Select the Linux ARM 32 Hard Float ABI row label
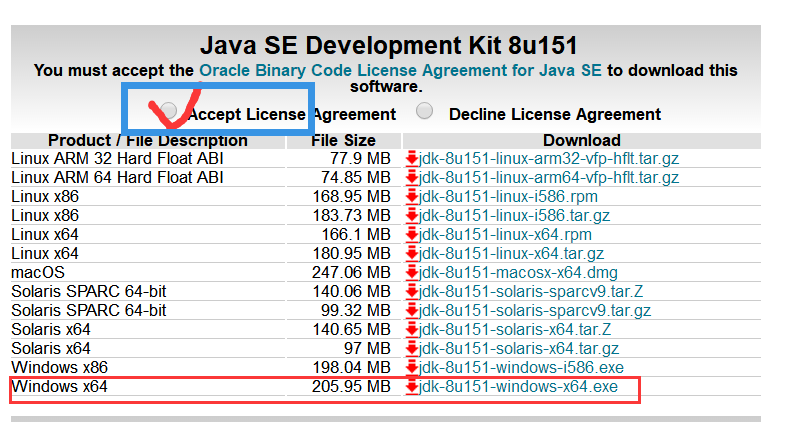This screenshot has width=788, height=422. (x=117, y=159)
